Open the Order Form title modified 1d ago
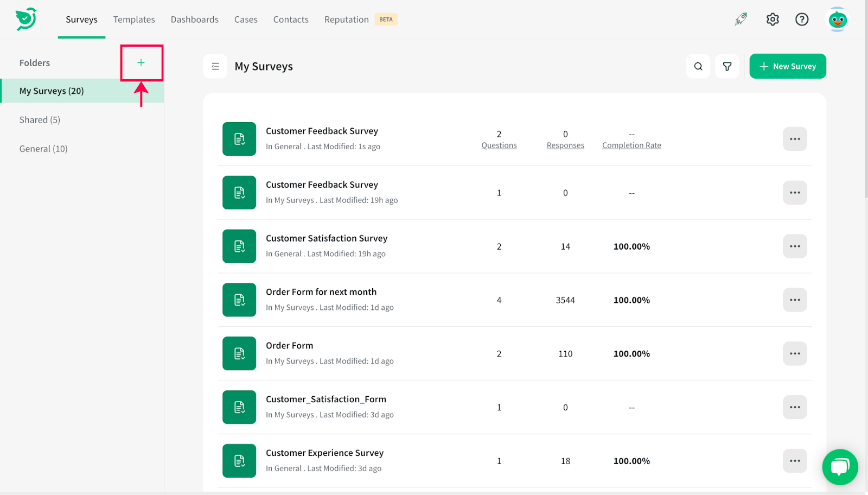The image size is (868, 495). click(x=289, y=346)
